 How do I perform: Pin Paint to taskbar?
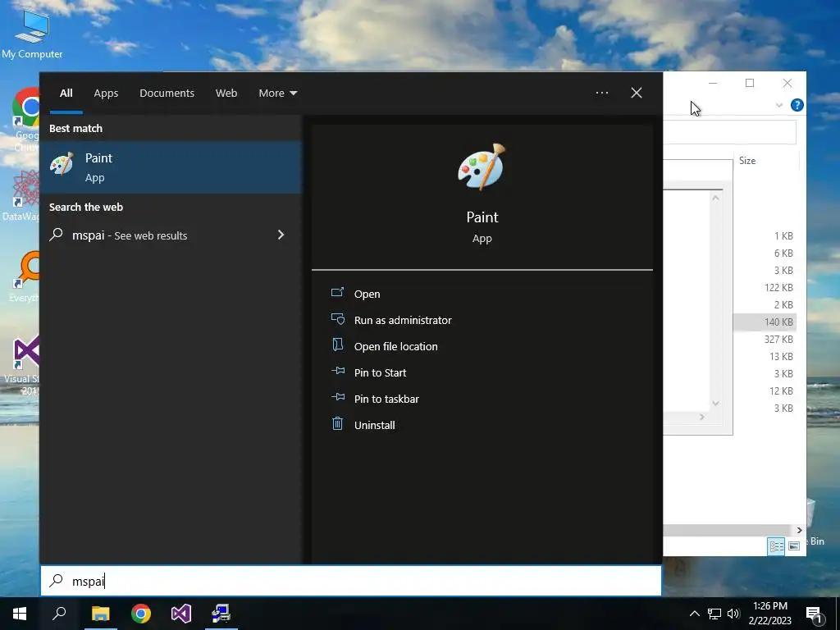click(x=386, y=399)
